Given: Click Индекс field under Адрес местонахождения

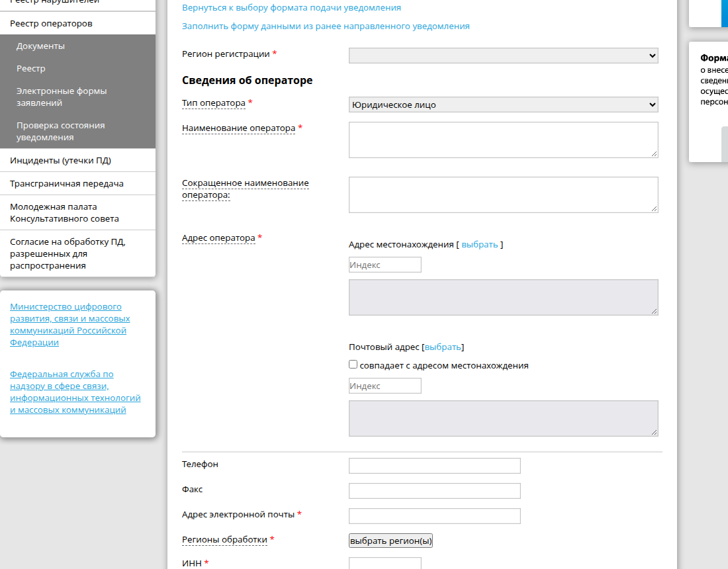Looking at the screenshot, I should (x=385, y=265).
